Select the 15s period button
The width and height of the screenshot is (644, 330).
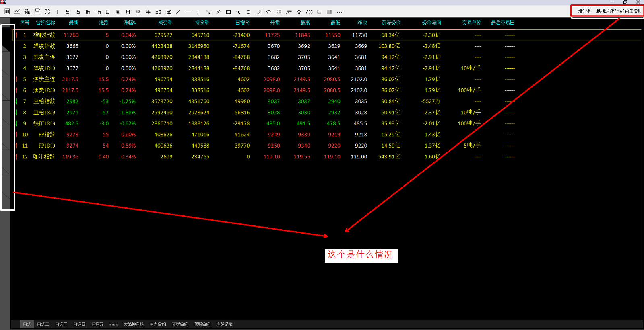pos(168,12)
